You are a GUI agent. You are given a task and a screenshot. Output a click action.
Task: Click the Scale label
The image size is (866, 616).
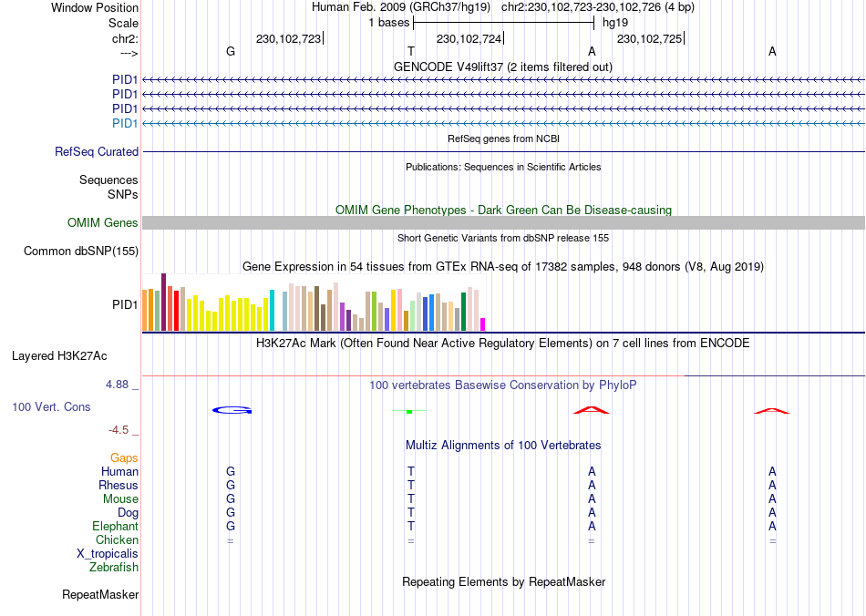click(124, 23)
